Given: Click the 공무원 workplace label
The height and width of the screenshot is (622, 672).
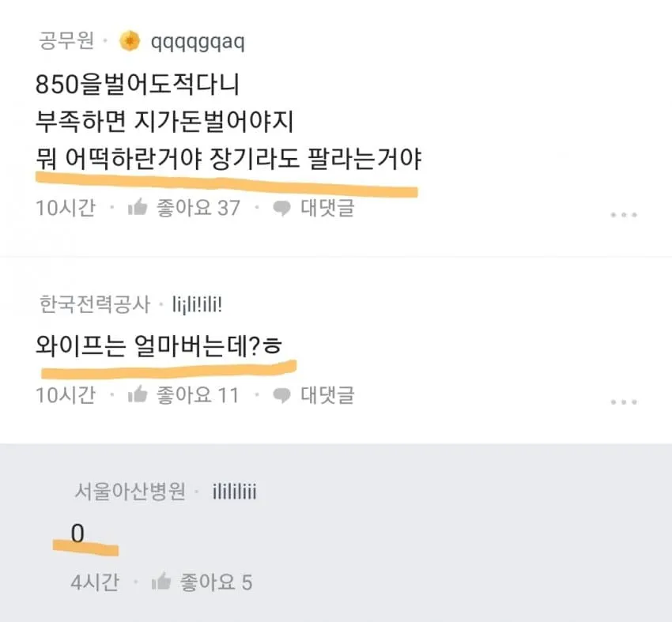Looking at the screenshot, I should click(66, 41).
